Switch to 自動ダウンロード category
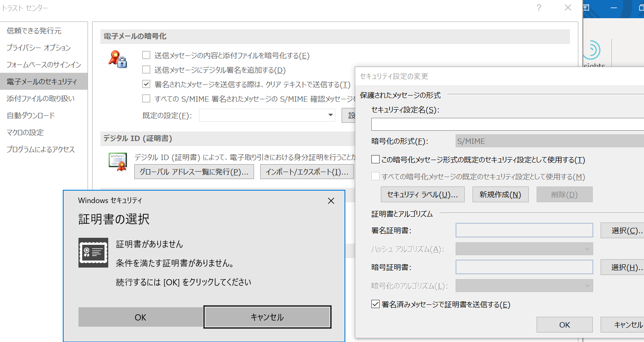The image size is (644, 342). (x=44, y=115)
